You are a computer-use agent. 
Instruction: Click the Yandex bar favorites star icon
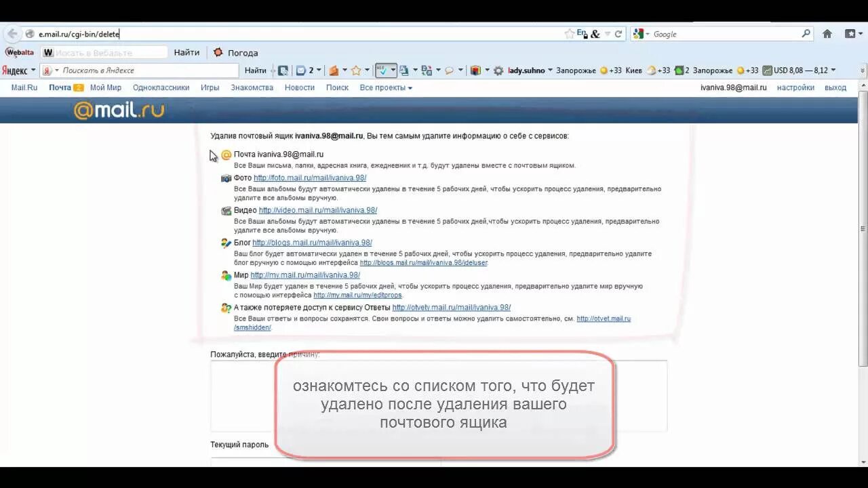[356, 70]
